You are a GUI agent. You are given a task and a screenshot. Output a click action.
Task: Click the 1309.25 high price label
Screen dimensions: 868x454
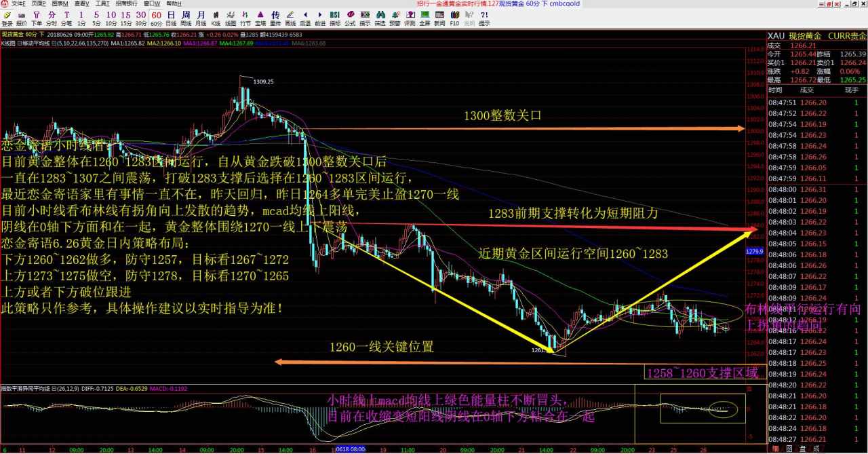tap(264, 81)
